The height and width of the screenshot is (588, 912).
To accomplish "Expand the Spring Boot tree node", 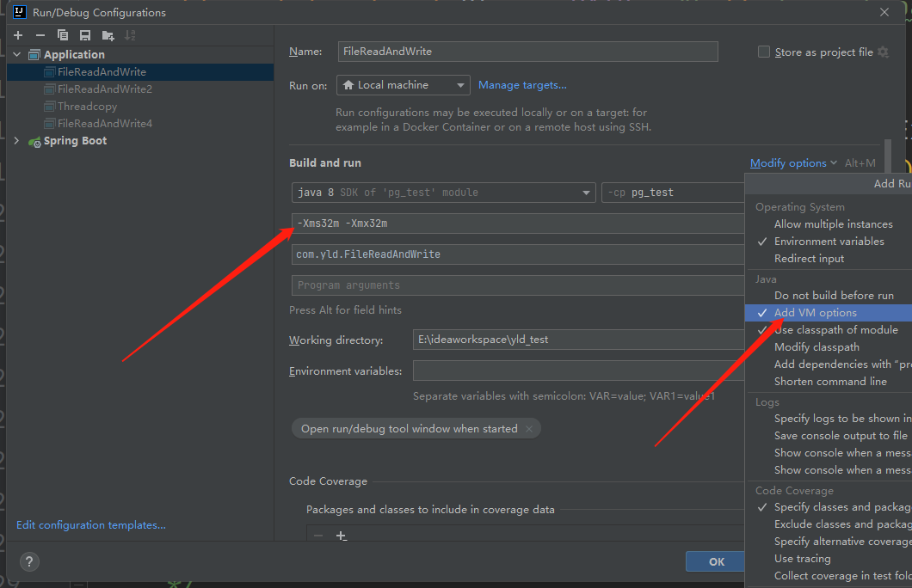I will coord(17,141).
